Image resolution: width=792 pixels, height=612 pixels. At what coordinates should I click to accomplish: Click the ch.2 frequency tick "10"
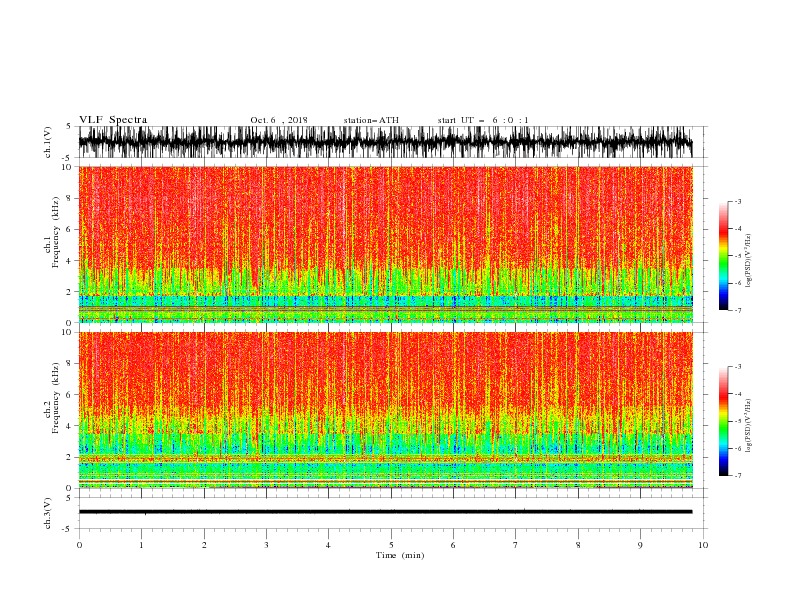point(66,332)
